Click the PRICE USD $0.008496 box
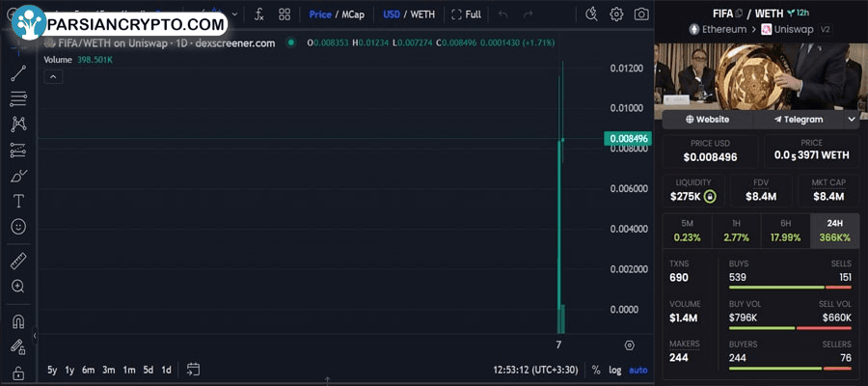868x386 pixels. point(710,151)
